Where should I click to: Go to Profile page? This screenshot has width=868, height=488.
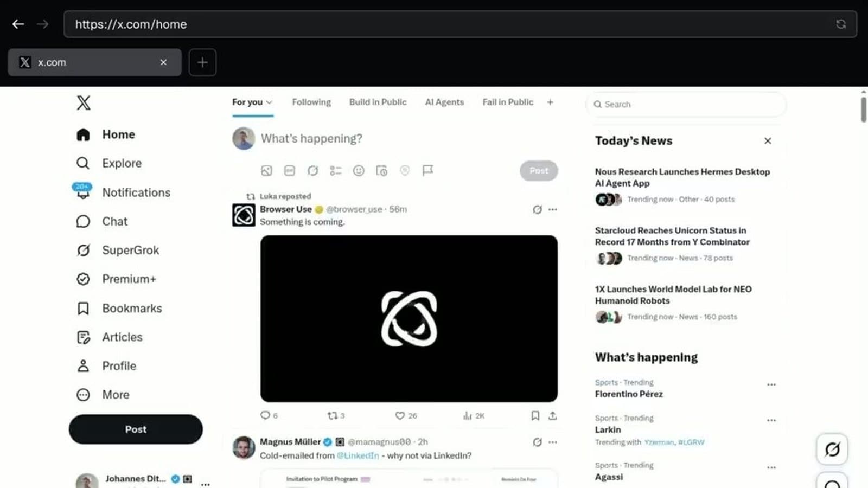coord(106,365)
